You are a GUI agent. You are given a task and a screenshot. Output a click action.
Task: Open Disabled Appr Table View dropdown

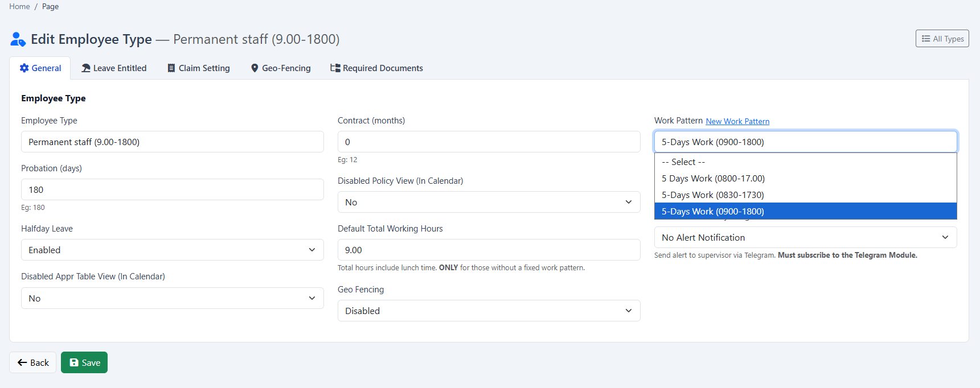pyautogui.click(x=172, y=298)
